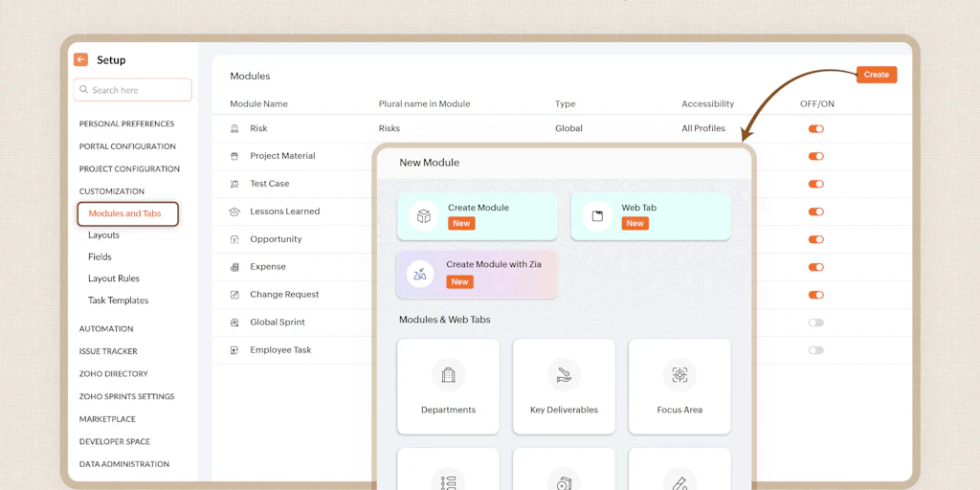Click the Employee Task module icon
980x490 pixels.
(x=234, y=350)
